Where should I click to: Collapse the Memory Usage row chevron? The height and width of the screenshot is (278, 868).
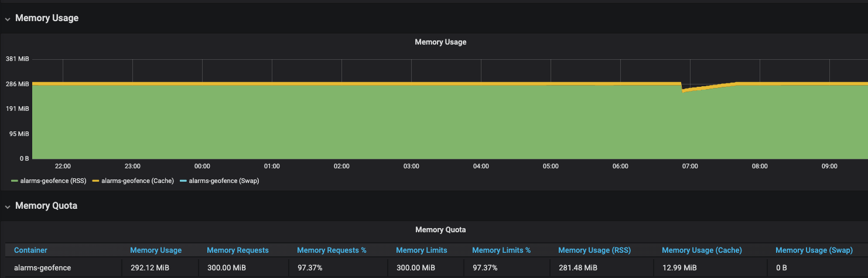8,19
